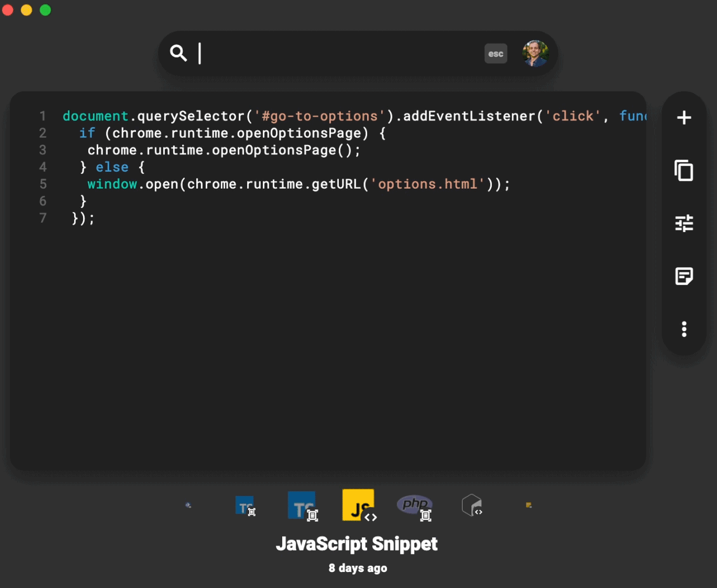
Task: Click the window.open code line
Action: 299,184
